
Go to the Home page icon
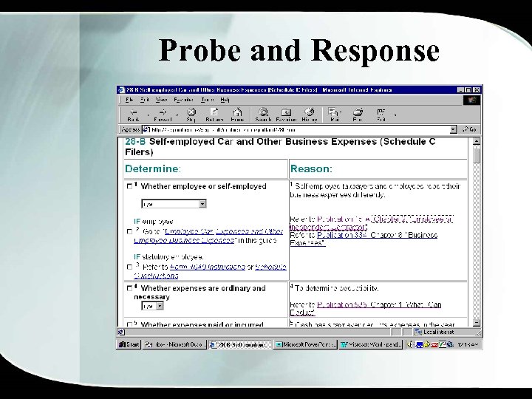[x=237, y=115]
